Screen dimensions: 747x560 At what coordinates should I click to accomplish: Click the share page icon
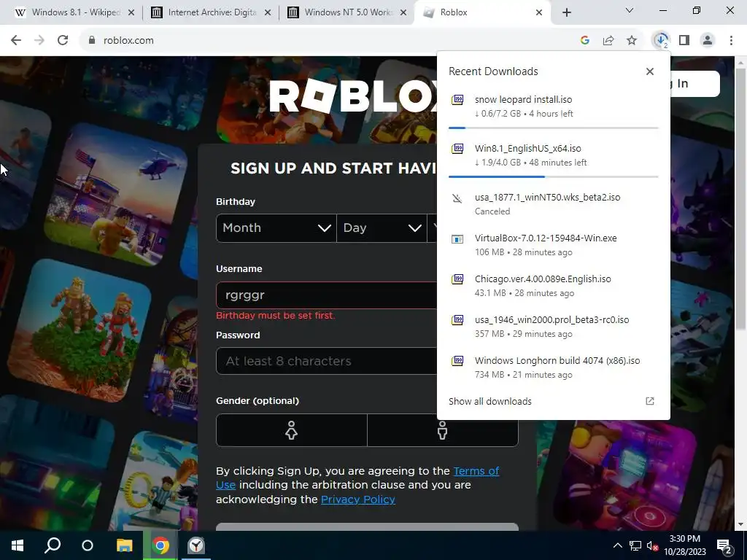(608, 41)
